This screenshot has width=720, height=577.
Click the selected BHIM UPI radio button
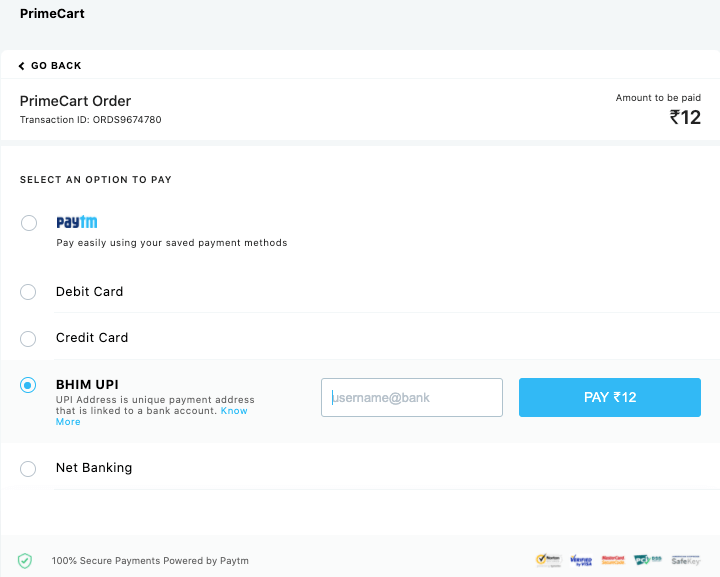[29, 385]
